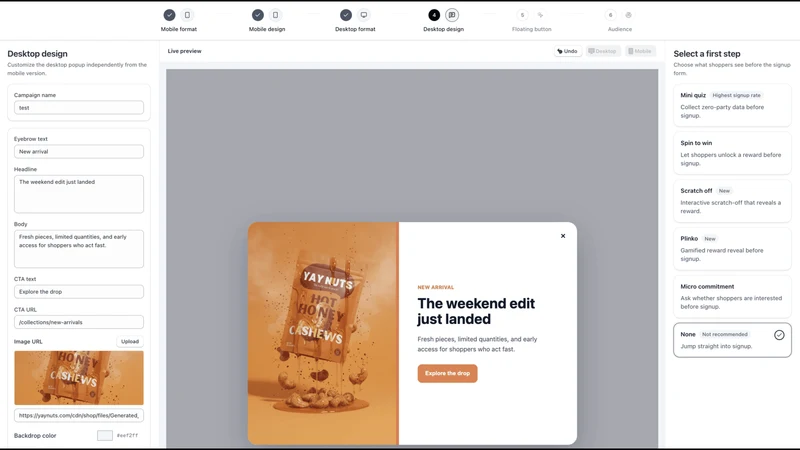Edit the Headline text area
Screen dimensions: 800x450
pyautogui.click(x=79, y=194)
